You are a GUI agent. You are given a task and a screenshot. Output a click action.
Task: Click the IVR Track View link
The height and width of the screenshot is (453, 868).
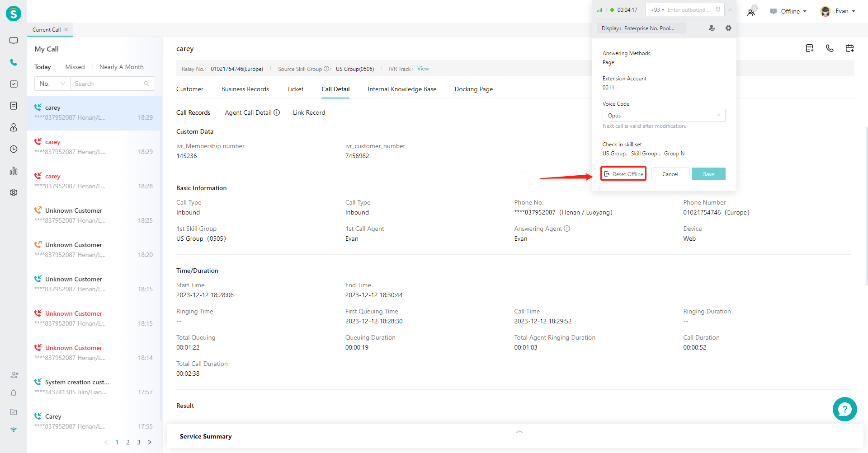click(x=423, y=69)
